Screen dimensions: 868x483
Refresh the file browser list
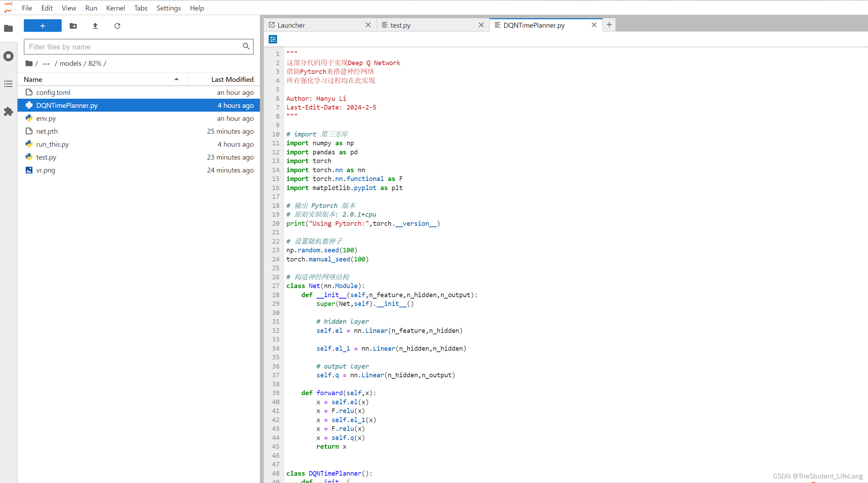117,26
